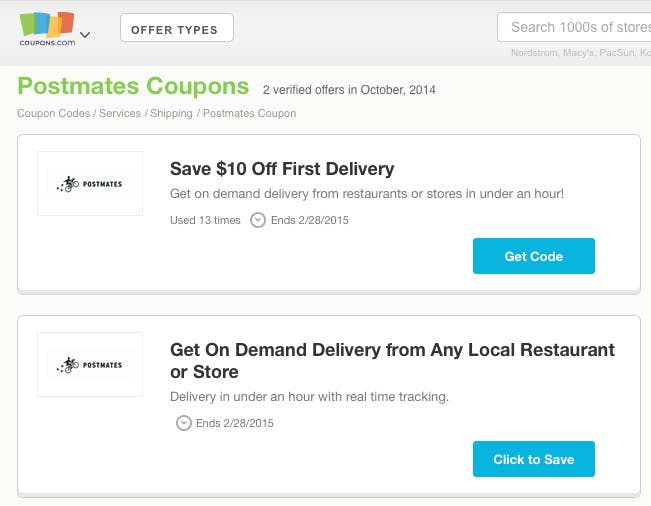Expand the chevron beside Coupons.com logo
The height and width of the screenshot is (506, 651).
[85, 35]
